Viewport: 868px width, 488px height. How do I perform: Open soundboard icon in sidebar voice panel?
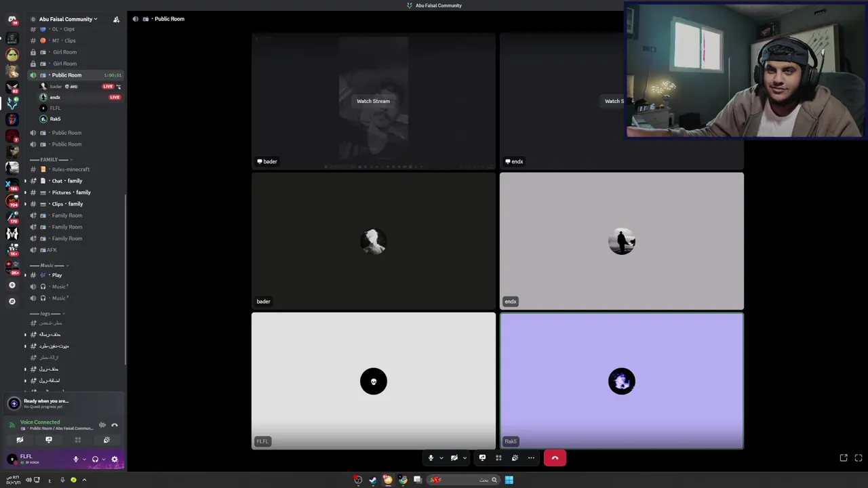pyautogui.click(x=106, y=440)
